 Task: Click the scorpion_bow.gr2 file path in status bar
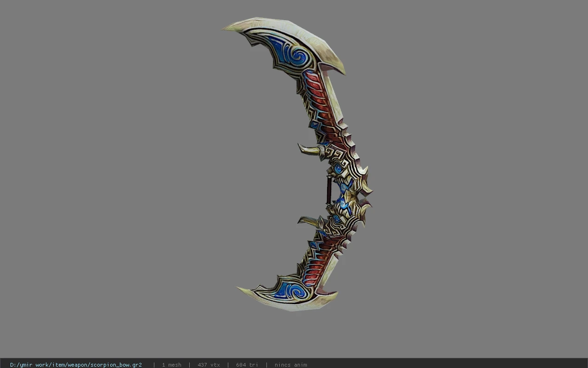pos(76,365)
